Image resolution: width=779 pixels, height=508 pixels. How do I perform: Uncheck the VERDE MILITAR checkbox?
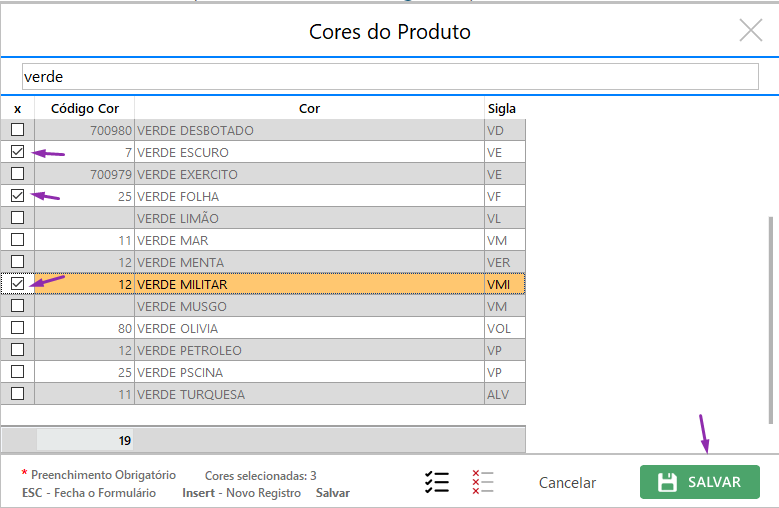coord(17,284)
